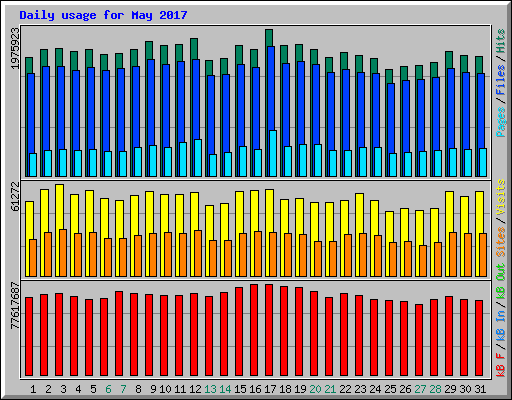
Task: Click the cyan Pages bar for day 17
Action: pyautogui.click(x=273, y=153)
